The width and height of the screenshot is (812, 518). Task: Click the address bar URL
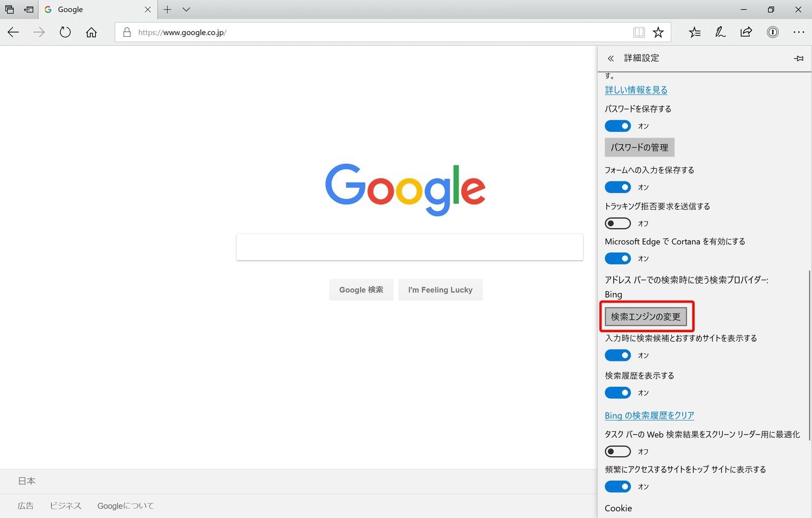tap(182, 33)
